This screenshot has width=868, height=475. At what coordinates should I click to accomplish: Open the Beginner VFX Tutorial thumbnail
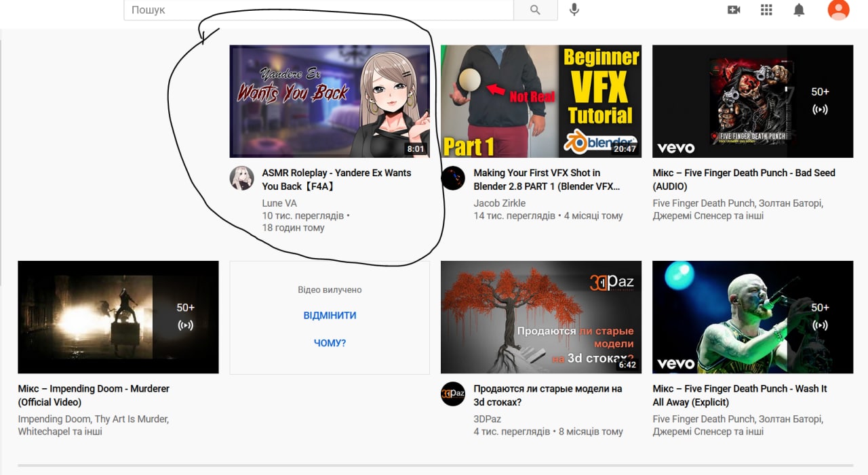point(541,101)
